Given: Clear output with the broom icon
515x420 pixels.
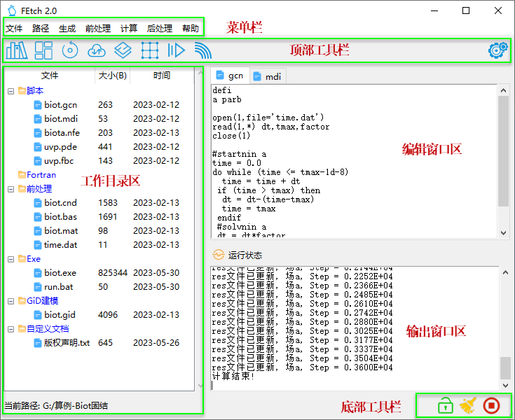Looking at the screenshot, I should click(x=468, y=405).
